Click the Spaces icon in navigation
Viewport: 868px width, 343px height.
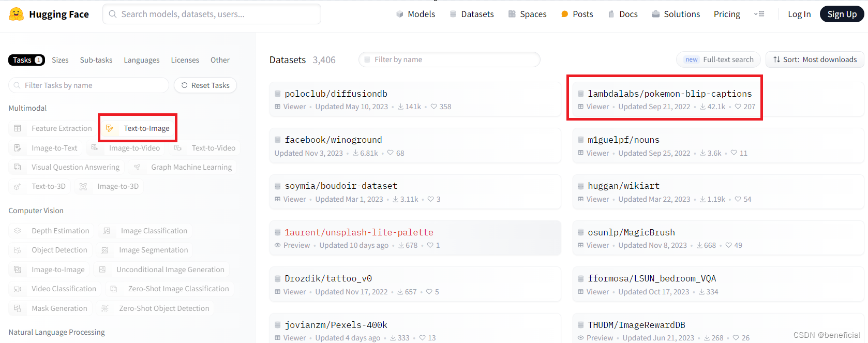point(512,14)
